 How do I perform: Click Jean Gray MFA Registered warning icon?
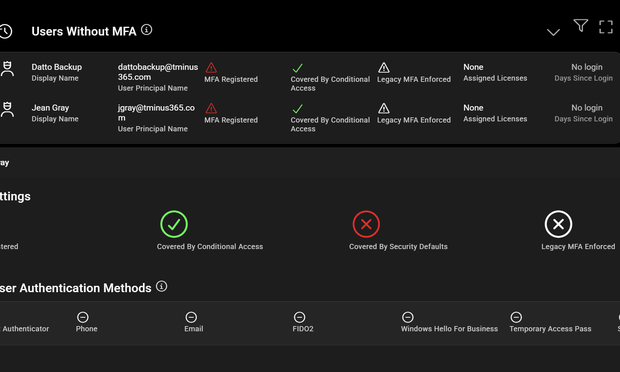[x=211, y=108]
